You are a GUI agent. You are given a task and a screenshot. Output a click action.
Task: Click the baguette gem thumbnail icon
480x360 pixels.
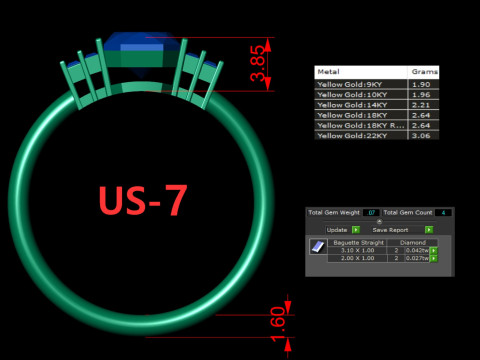click(x=318, y=247)
